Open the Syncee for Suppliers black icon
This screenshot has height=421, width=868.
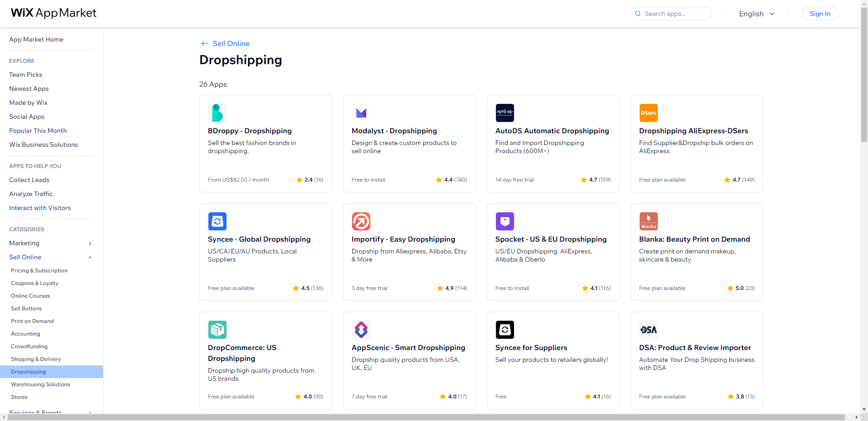[505, 330]
